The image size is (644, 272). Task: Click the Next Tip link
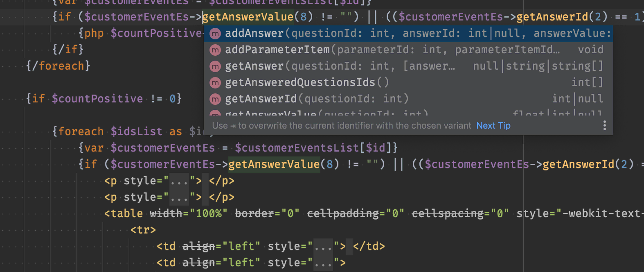coord(493,125)
